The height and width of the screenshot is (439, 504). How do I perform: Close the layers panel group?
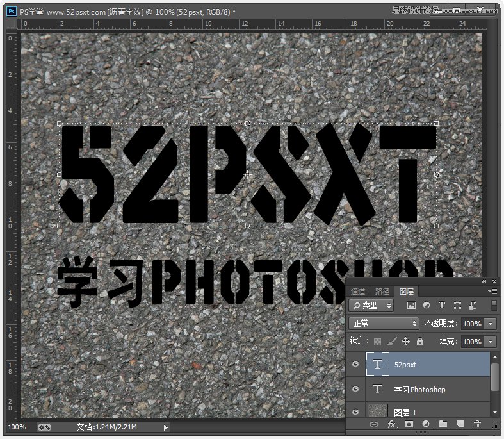(494, 282)
